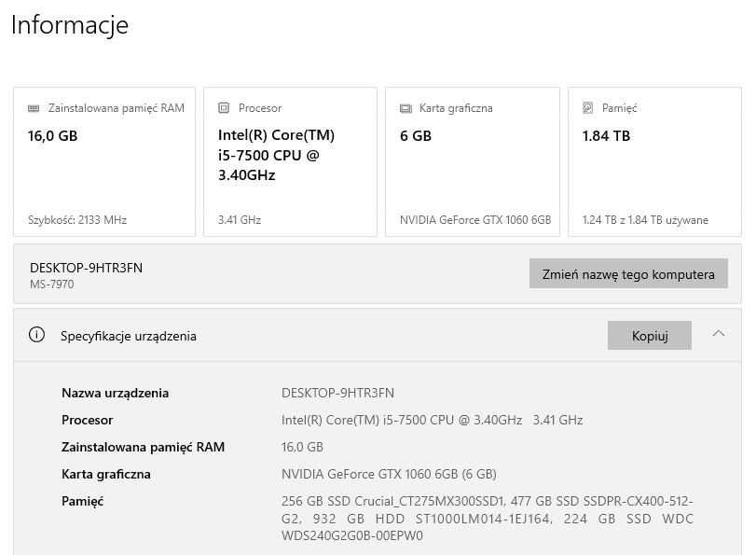Click the Nazwa urządzenia label
756x555 pixels.
point(116,393)
